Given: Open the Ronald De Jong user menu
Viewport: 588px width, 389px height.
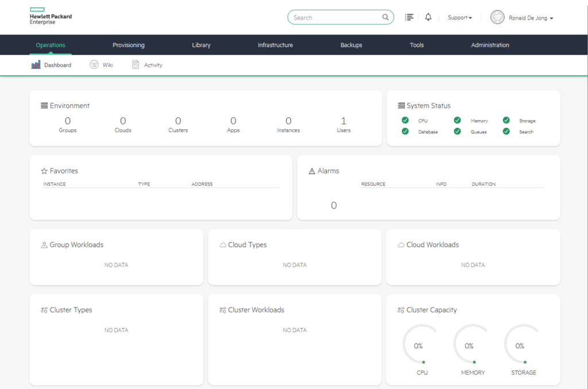Looking at the screenshot, I should [531, 18].
